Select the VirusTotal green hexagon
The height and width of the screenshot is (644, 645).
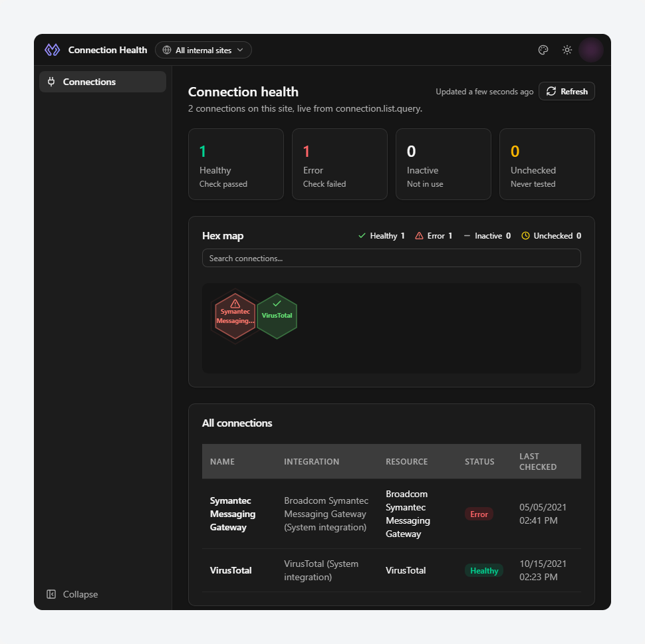pos(277,316)
